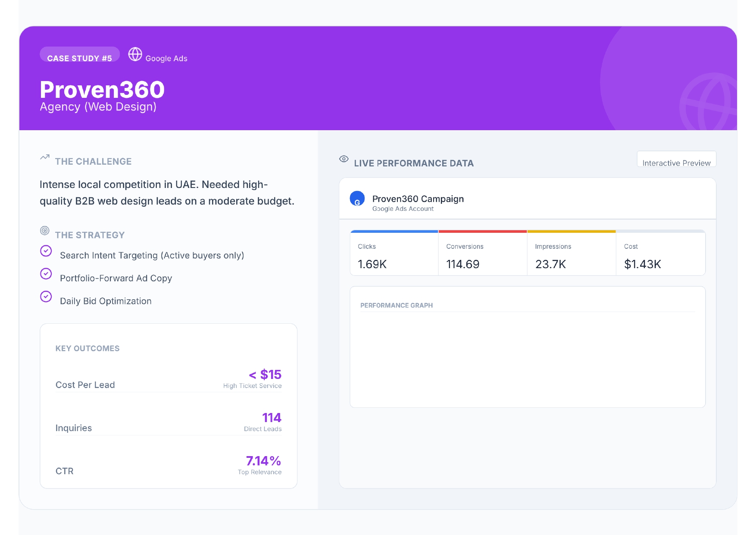
Task: Click the target icon beside The Strategy
Action: tap(45, 231)
